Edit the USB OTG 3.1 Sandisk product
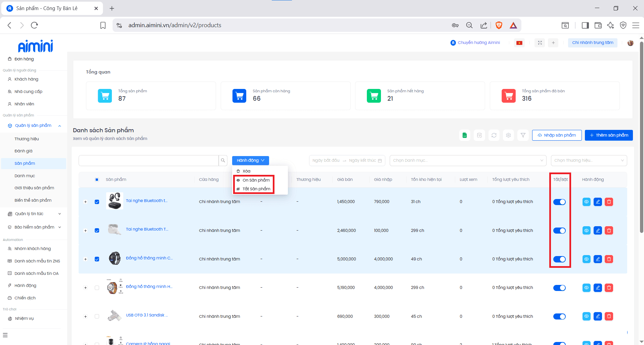 598,316
